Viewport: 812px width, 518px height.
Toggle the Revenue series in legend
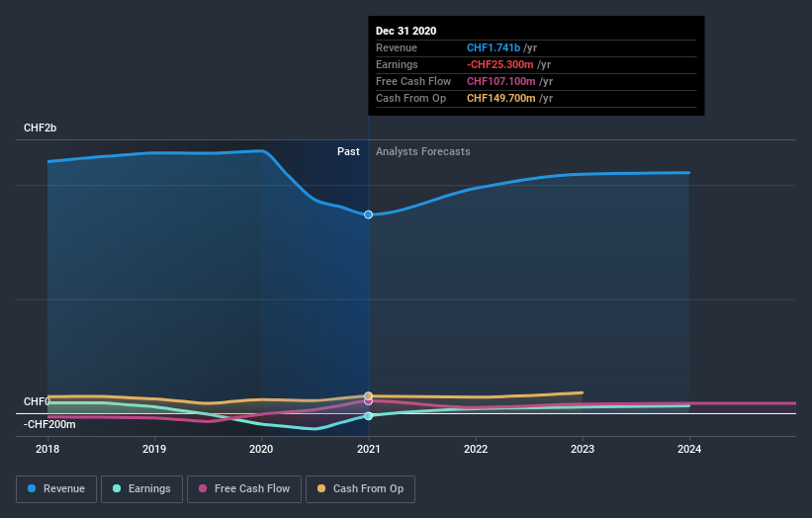56,489
